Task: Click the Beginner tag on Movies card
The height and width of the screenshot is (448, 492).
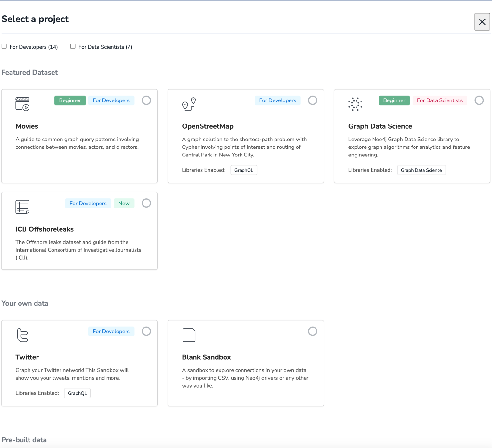Action: [x=70, y=100]
